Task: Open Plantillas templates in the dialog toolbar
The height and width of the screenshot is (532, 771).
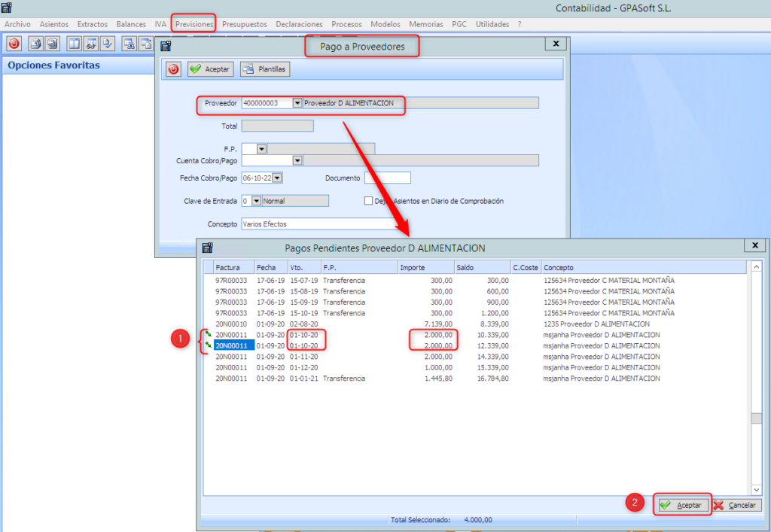Action: tap(264, 69)
